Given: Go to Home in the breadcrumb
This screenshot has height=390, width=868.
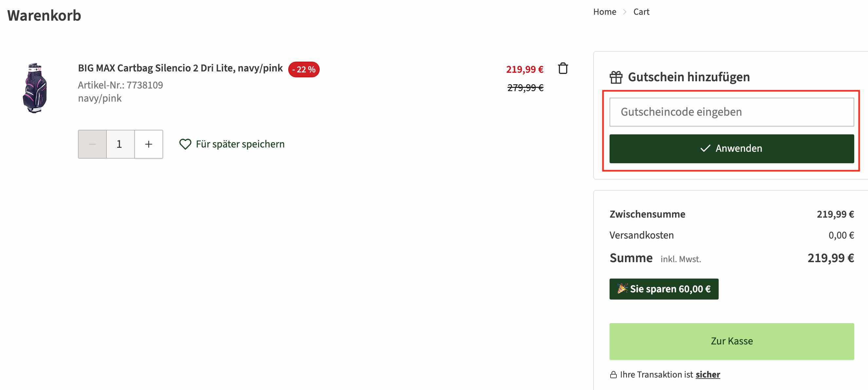Looking at the screenshot, I should tap(605, 12).
